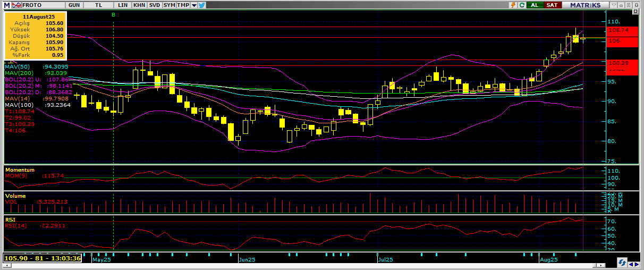Open the GUN period selector

coord(75,5)
